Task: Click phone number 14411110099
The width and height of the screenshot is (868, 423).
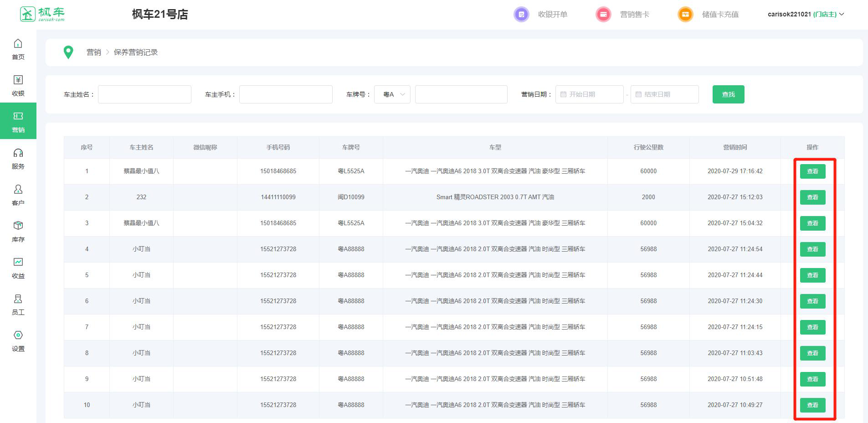Action: 278,197
